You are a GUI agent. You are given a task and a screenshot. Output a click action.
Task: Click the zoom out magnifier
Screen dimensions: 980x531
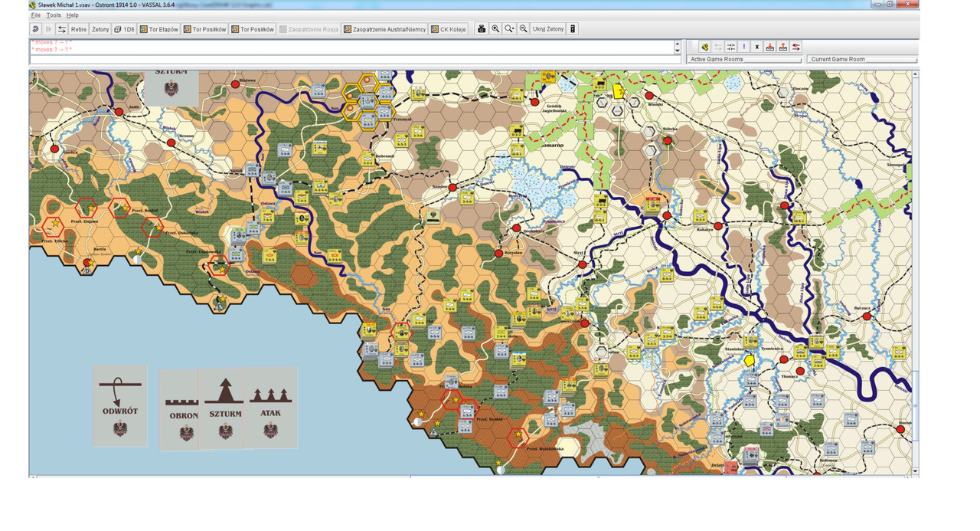[523, 29]
